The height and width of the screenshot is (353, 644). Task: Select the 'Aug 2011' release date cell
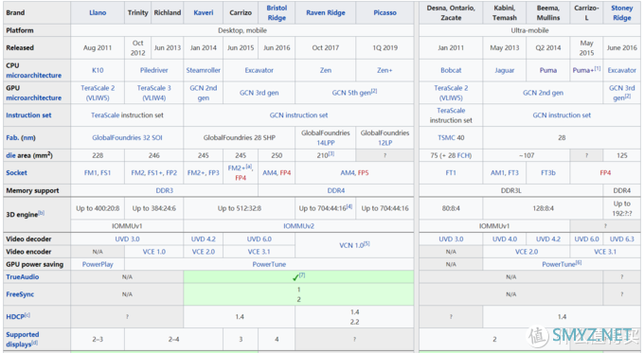pos(98,47)
